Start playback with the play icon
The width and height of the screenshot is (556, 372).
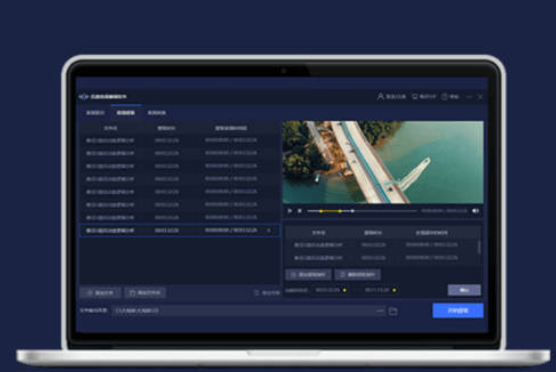click(290, 211)
